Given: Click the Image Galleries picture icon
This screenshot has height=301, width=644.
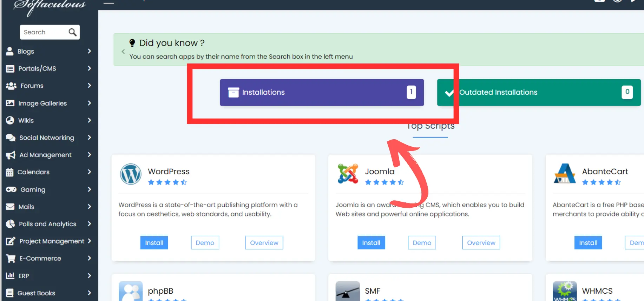Looking at the screenshot, I should [x=10, y=103].
